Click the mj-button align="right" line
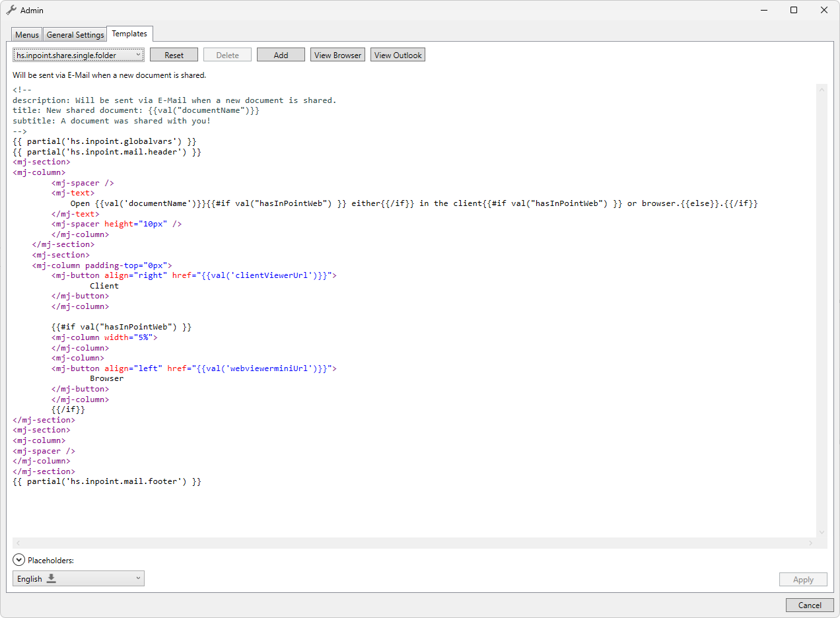 coord(194,275)
